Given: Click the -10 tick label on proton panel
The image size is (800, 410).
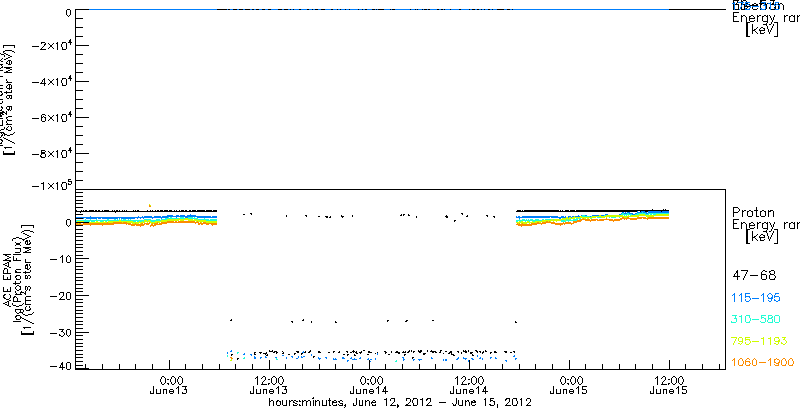Looking at the screenshot, I should pyautogui.click(x=60, y=259).
